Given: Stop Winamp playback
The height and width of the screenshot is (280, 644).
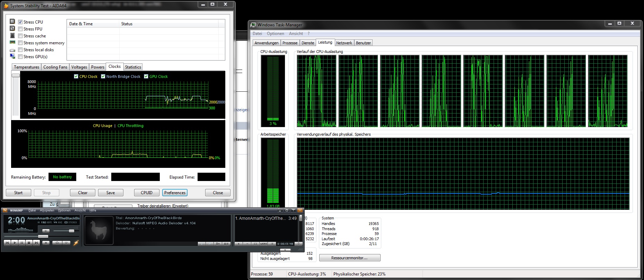Looking at the screenshot, I should (29, 243).
